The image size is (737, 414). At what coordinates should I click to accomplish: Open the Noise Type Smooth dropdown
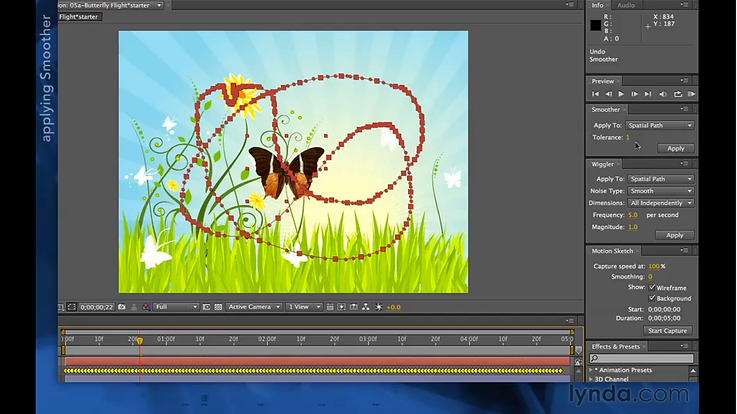pos(660,191)
